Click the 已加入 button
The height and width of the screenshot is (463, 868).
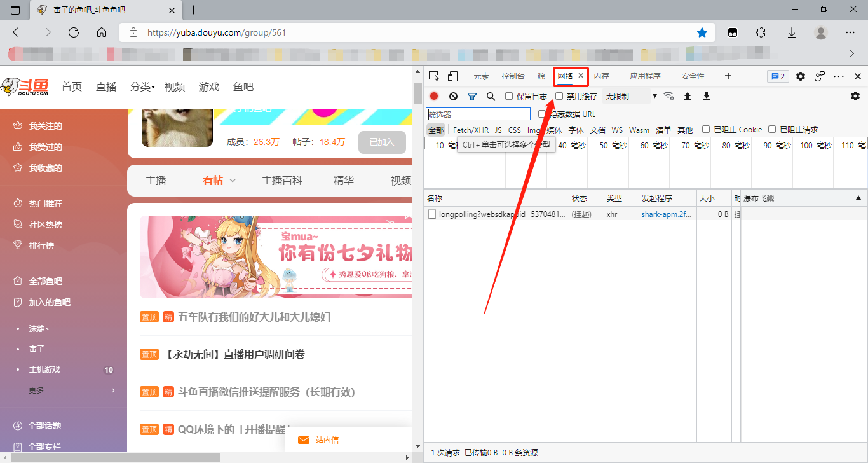pos(382,142)
